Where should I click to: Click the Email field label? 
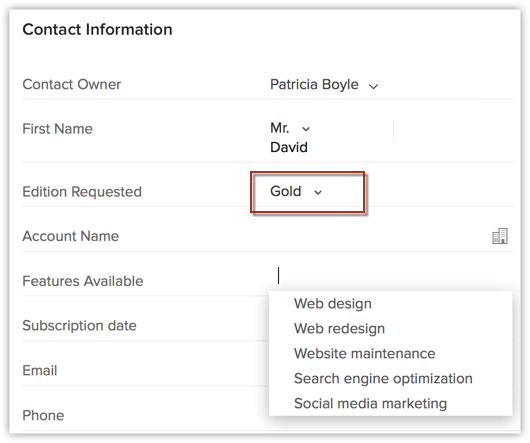click(40, 370)
